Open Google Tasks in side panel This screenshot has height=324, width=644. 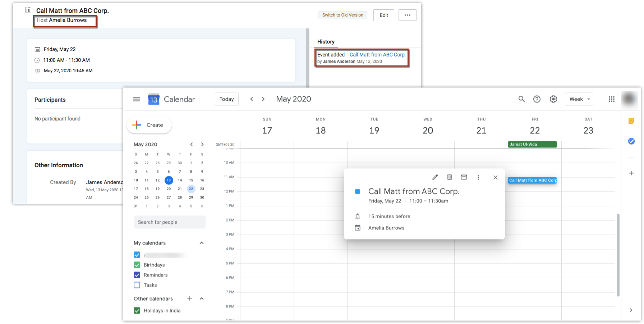pyautogui.click(x=631, y=141)
